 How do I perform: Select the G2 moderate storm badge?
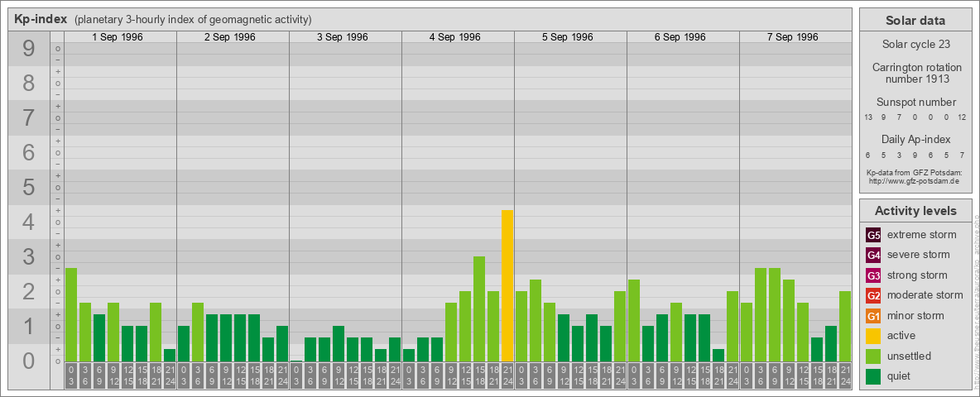[x=873, y=295]
